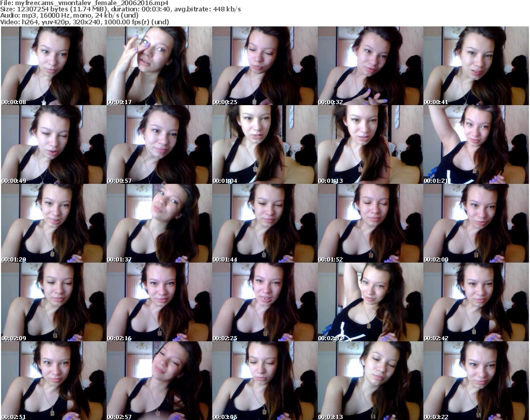
Task: Select the thumbnail stamped 00:02:00
Action: (476, 223)
